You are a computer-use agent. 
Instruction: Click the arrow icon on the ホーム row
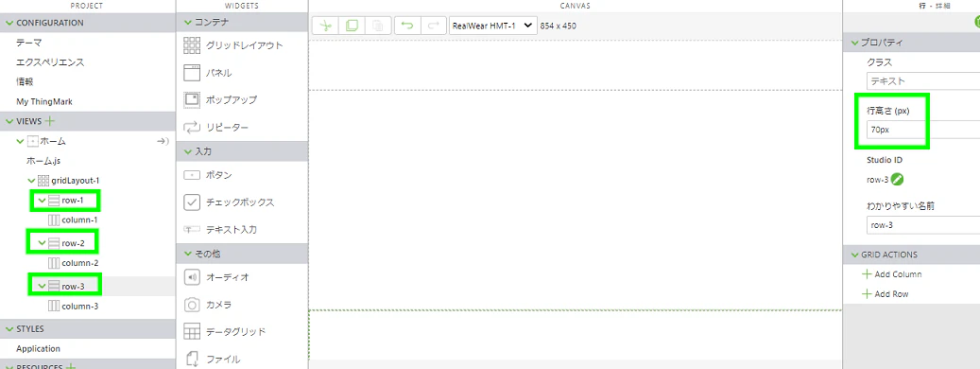(163, 141)
